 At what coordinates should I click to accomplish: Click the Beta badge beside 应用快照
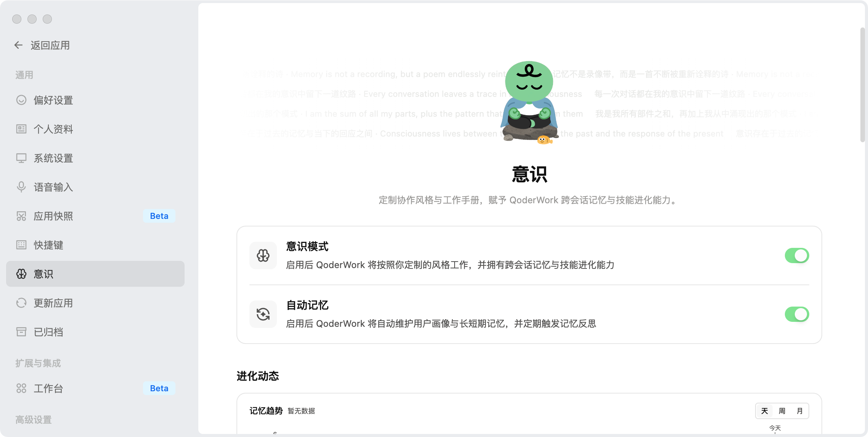pos(159,216)
